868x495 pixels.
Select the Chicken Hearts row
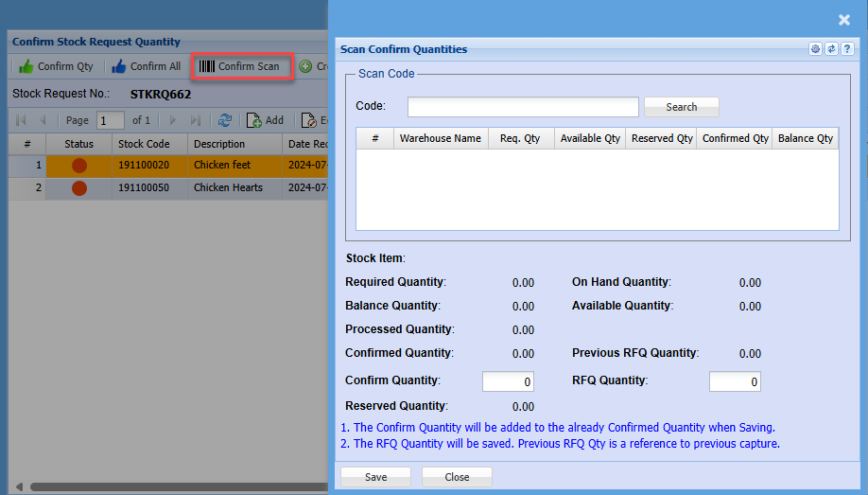(228, 187)
